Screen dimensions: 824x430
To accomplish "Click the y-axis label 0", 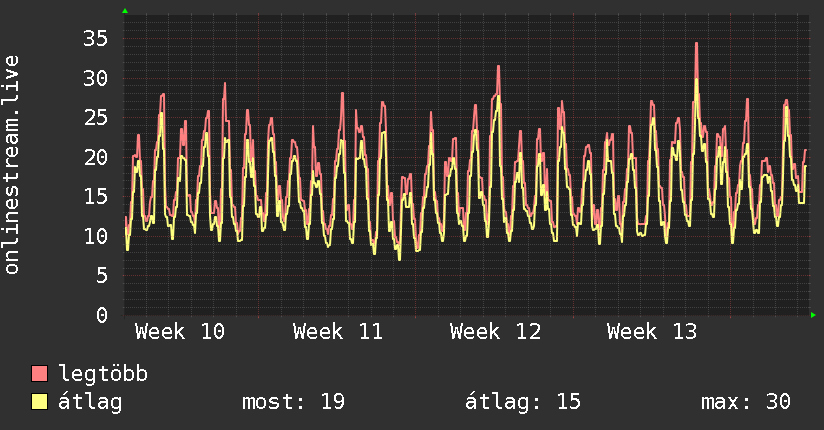I will (x=102, y=315).
